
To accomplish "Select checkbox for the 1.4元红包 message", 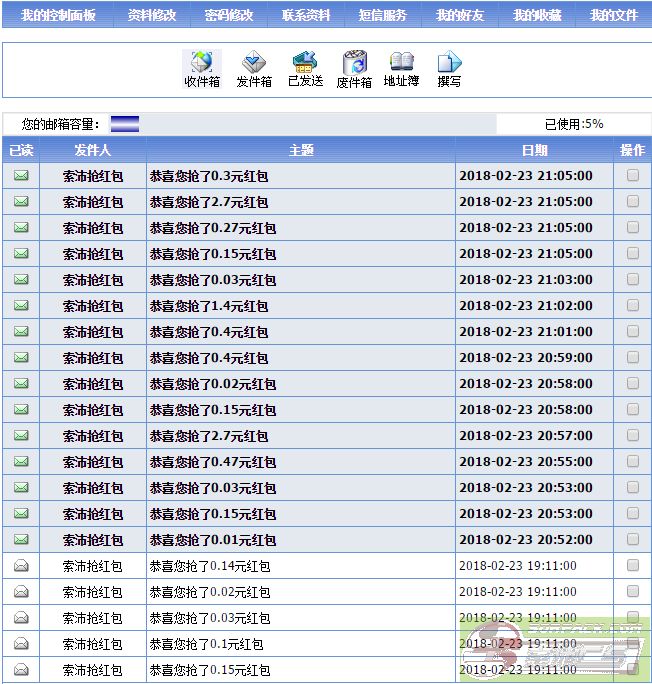I will coord(632,306).
